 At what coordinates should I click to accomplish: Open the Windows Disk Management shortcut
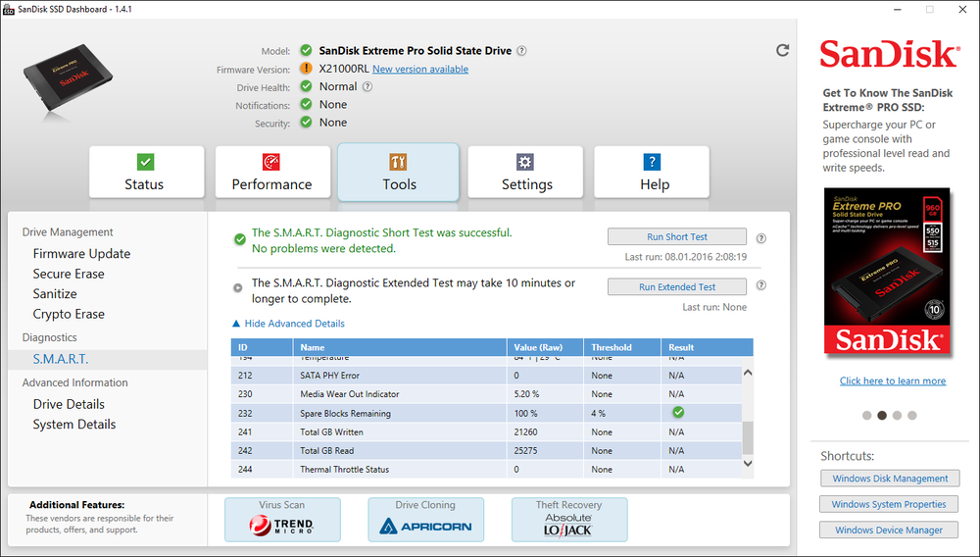(x=890, y=479)
